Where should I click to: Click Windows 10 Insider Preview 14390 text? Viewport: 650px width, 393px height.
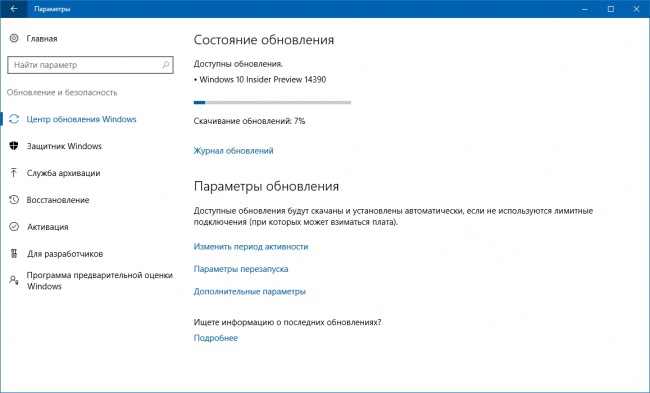262,80
